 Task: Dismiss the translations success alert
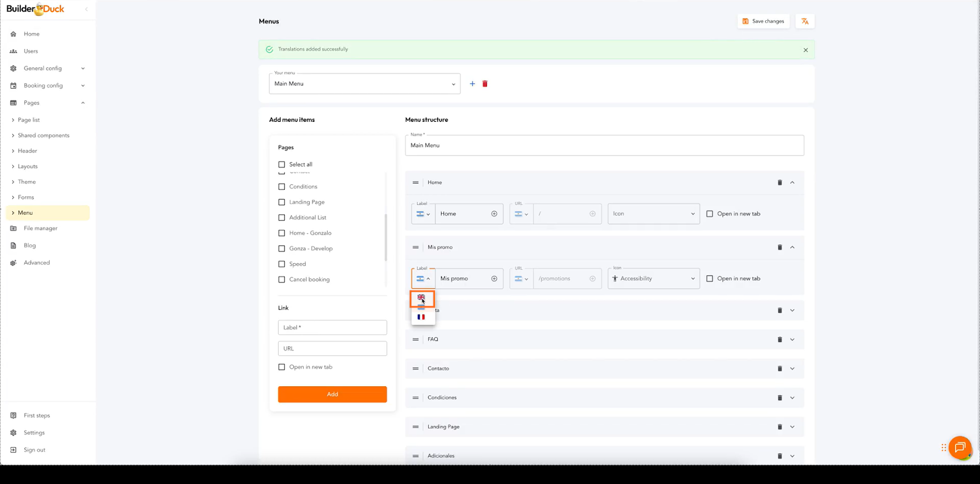tap(805, 50)
